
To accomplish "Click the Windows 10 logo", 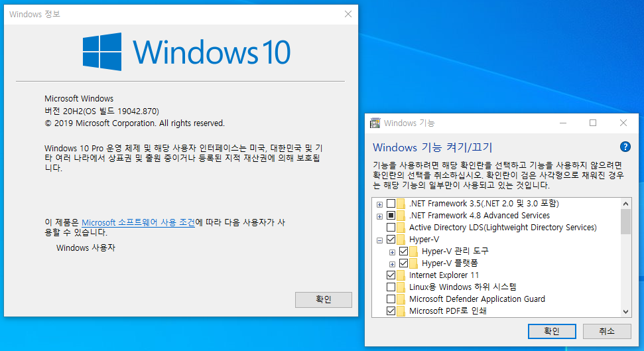I will [186, 52].
